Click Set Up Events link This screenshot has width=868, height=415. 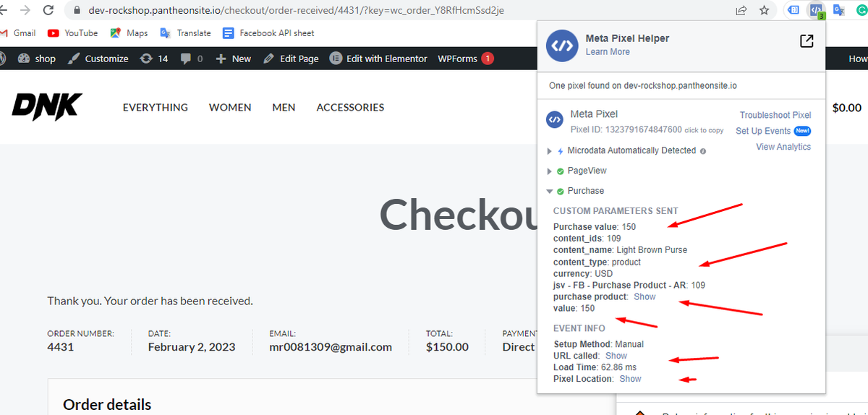tap(763, 131)
